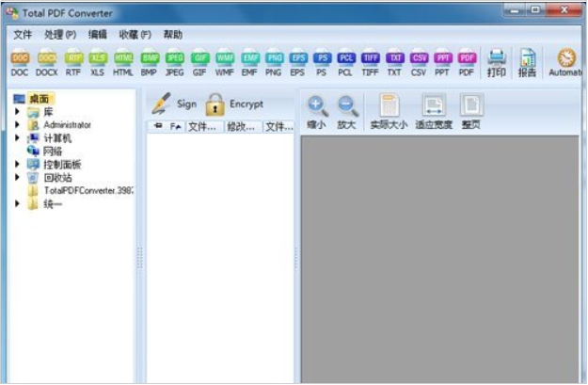The image size is (588, 385).
Task: Open the 编辑 menu
Action: coord(98,35)
